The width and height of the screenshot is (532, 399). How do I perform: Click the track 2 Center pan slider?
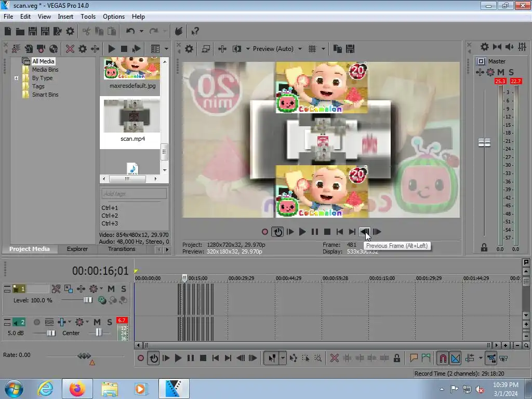[x=99, y=333]
